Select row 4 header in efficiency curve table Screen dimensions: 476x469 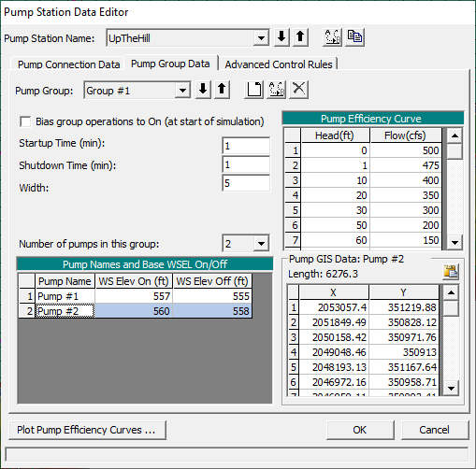pos(293,195)
